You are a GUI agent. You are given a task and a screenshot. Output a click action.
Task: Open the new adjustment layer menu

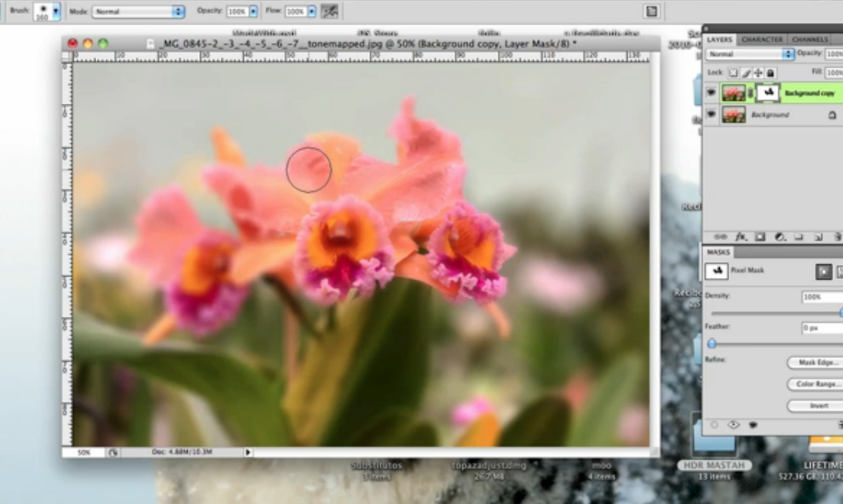779,236
